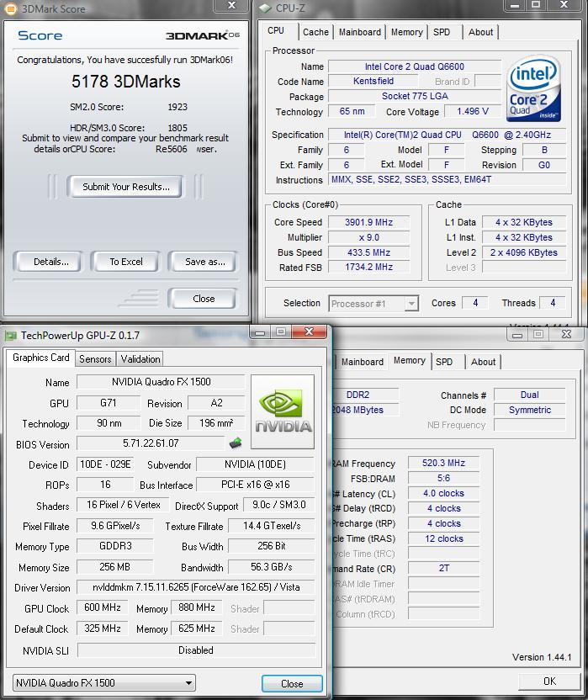Click Close button at bottom of GPU-Z
Viewport: 588px width, 700px height.
tap(292, 683)
